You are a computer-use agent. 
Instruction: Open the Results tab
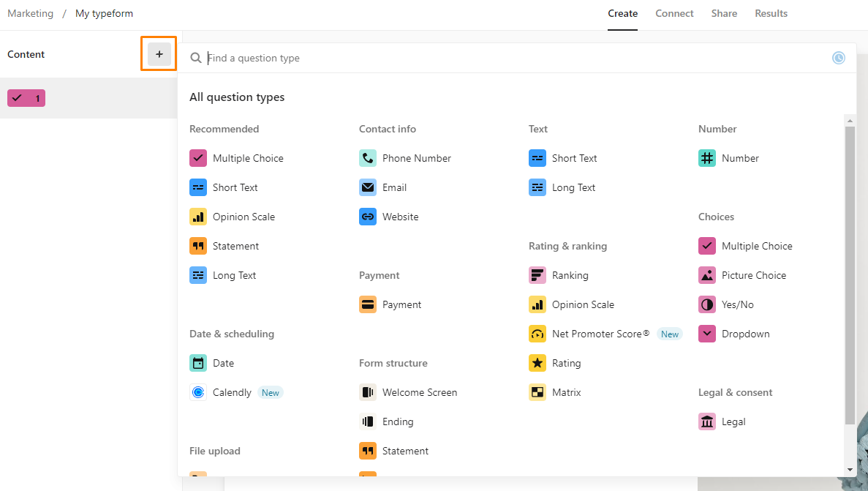pos(771,13)
